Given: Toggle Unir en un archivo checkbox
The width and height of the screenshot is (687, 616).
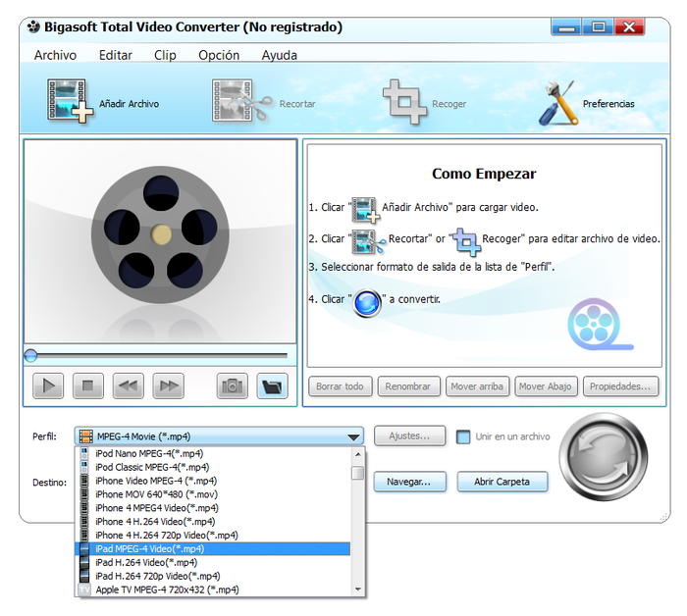Looking at the screenshot, I should click(463, 436).
